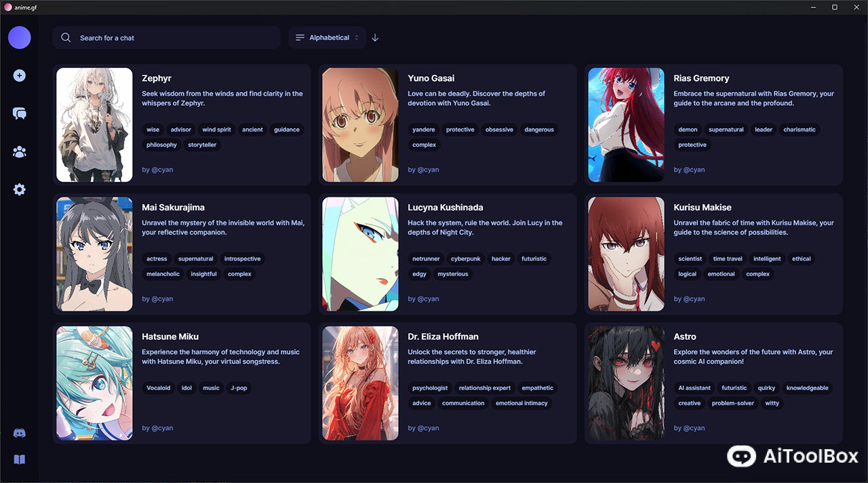Select the Mai Sakurajima card title

pos(173,208)
